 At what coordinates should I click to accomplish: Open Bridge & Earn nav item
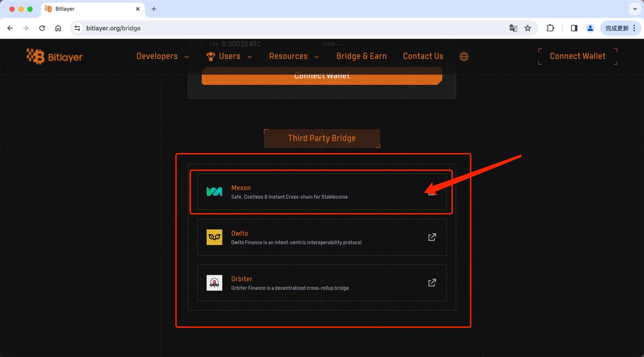(361, 56)
